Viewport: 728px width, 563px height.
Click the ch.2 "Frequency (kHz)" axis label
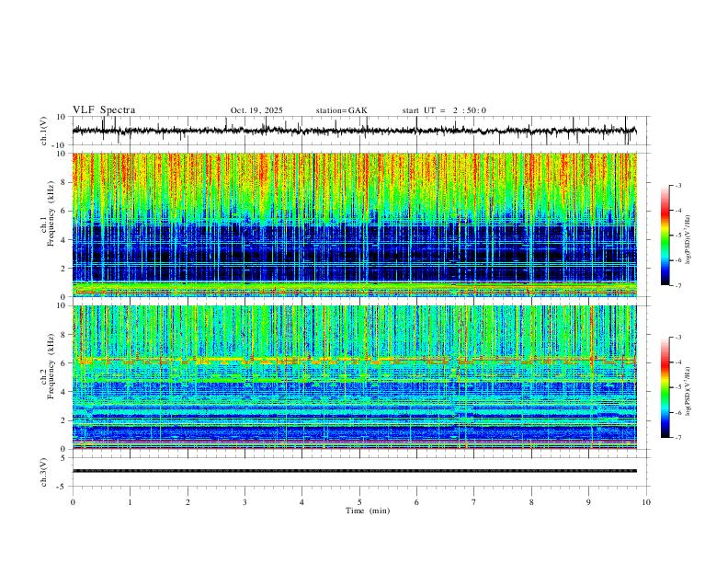coord(51,366)
